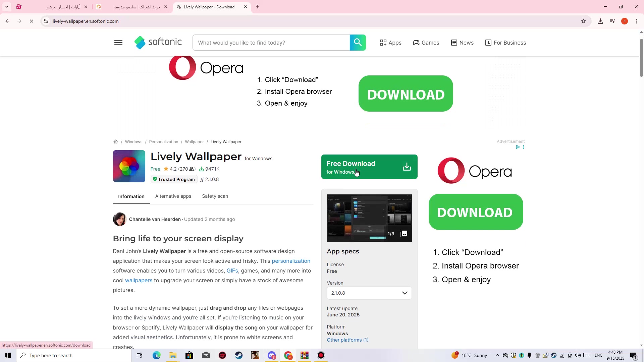Screen dimensions: 644x362
Task: Open Chrome three-dot menu
Action: coord(637,21)
